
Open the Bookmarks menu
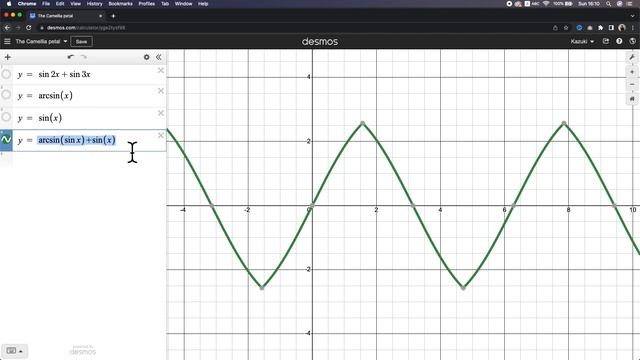tap(120, 4)
